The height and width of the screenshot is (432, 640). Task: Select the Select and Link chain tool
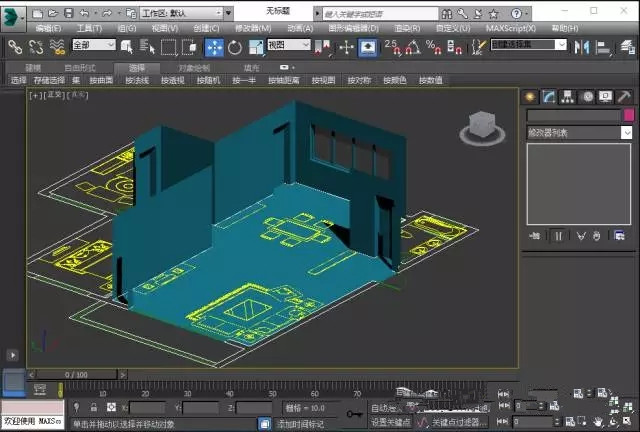15,47
